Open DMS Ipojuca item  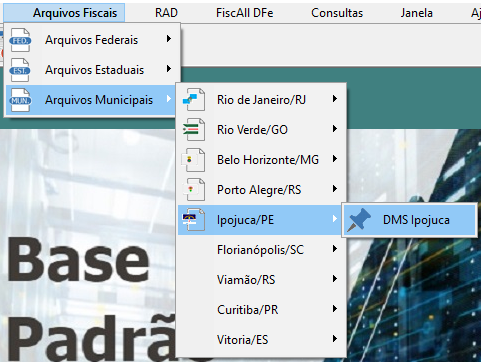point(410,220)
